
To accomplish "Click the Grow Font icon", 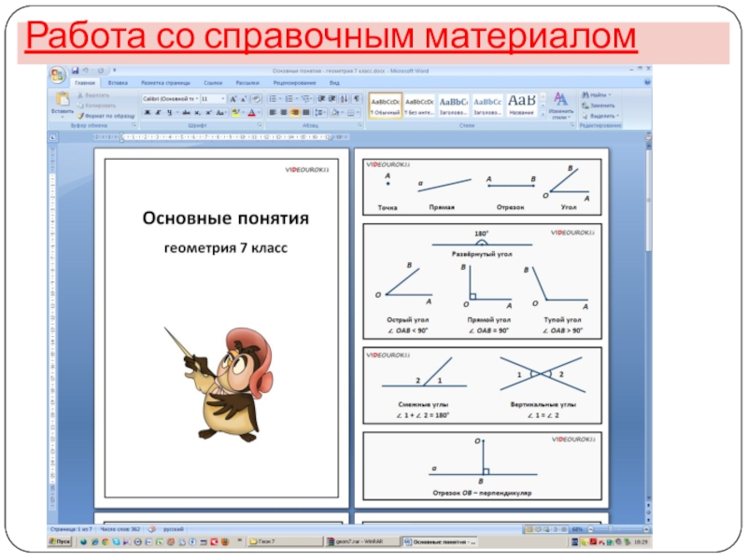I will (x=233, y=99).
